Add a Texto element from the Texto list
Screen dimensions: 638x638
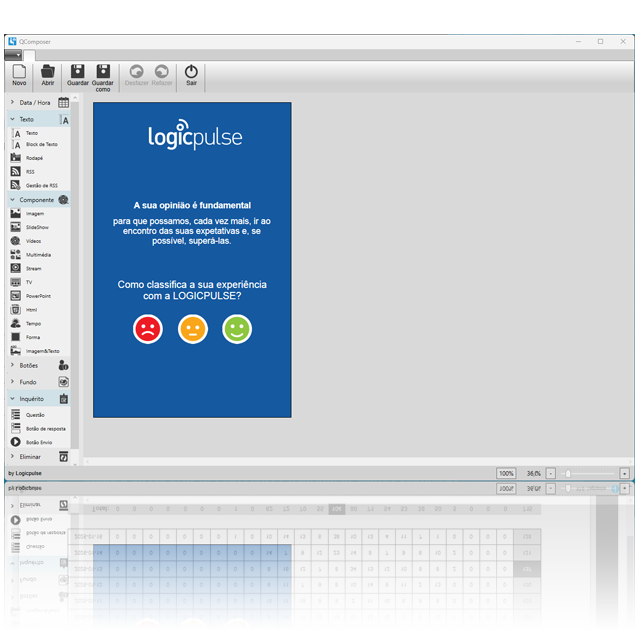tap(31, 133)
